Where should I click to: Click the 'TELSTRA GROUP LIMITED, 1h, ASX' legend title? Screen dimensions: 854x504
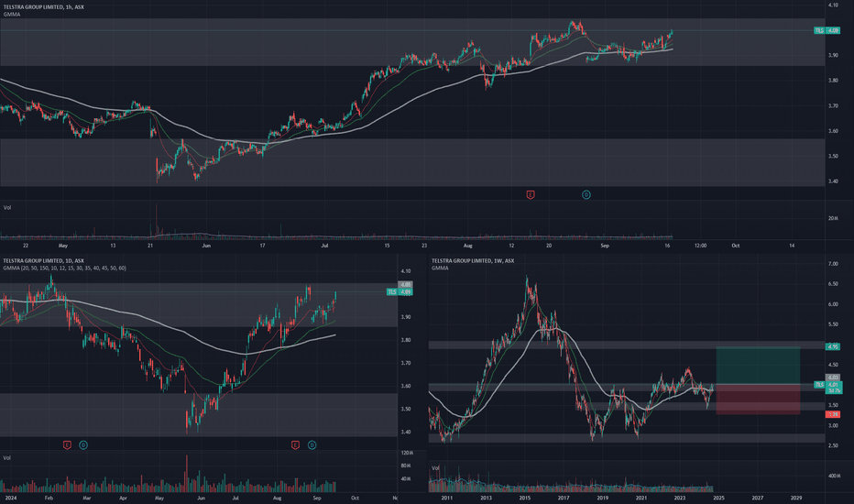(x=44, y=7)
